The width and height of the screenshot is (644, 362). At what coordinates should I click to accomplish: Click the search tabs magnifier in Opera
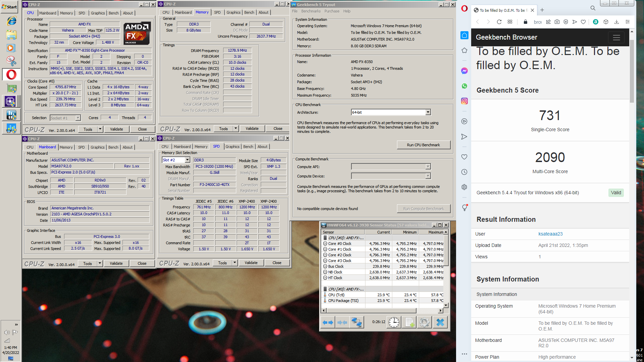pyautogui.click(x=593, y=8)
